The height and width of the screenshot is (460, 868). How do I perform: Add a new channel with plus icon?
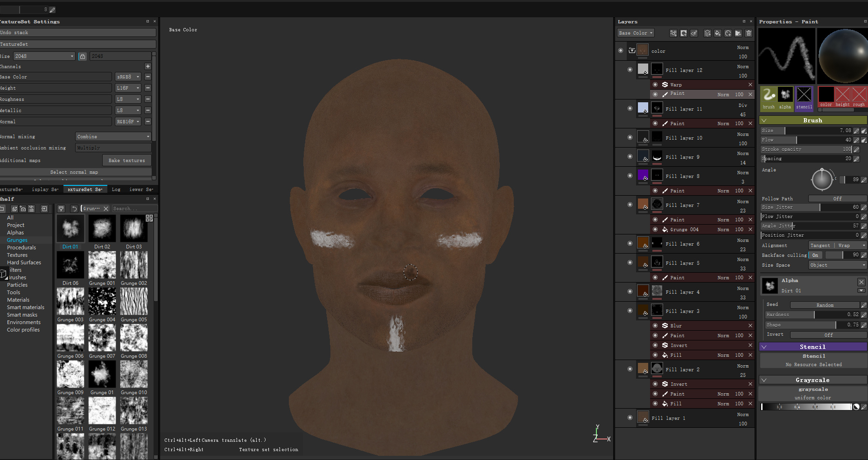[x=148, y=66]
